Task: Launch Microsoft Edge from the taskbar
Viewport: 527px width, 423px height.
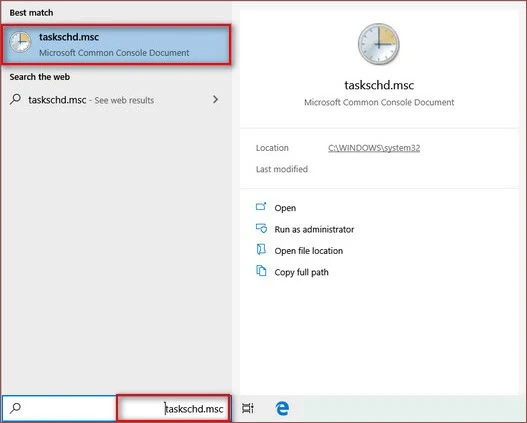Action: tap(282, 408)
